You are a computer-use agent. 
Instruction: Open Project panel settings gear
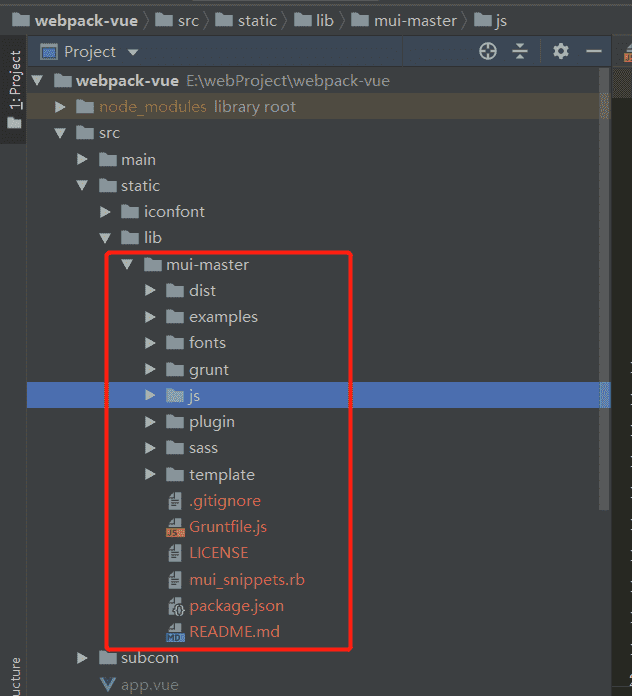(561, 51)
